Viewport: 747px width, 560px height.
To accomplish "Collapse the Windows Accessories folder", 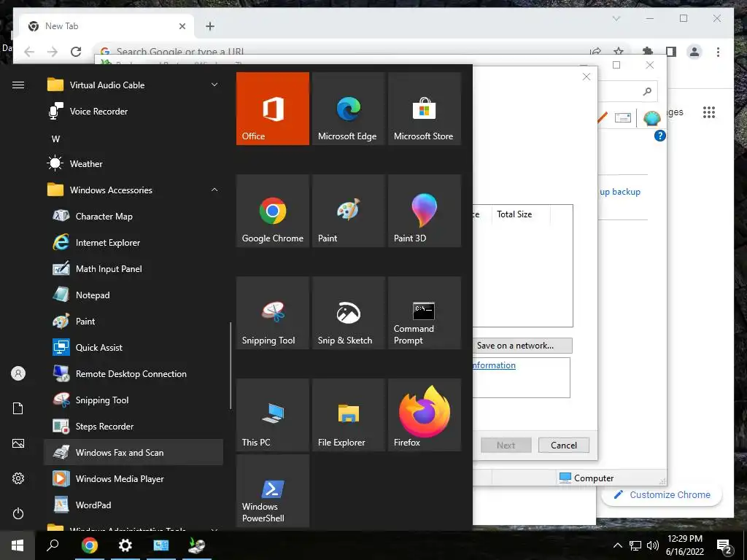I will (x=133, y=190).
